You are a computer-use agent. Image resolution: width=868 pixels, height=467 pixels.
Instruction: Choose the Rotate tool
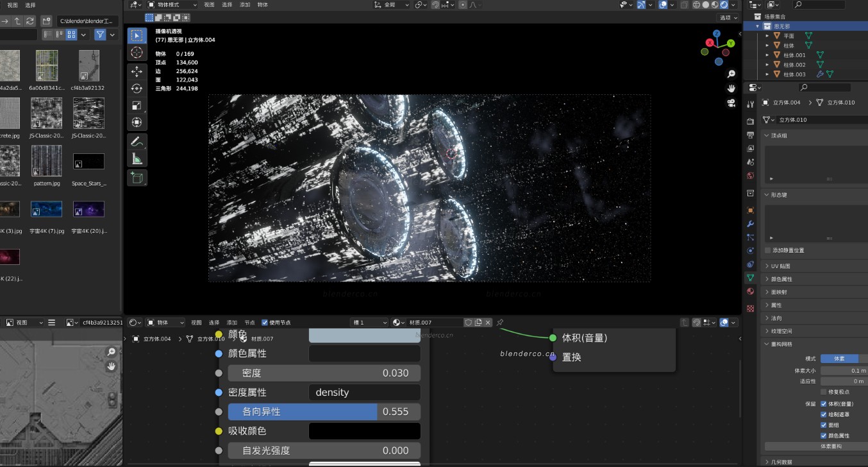(x=137, y=88)
